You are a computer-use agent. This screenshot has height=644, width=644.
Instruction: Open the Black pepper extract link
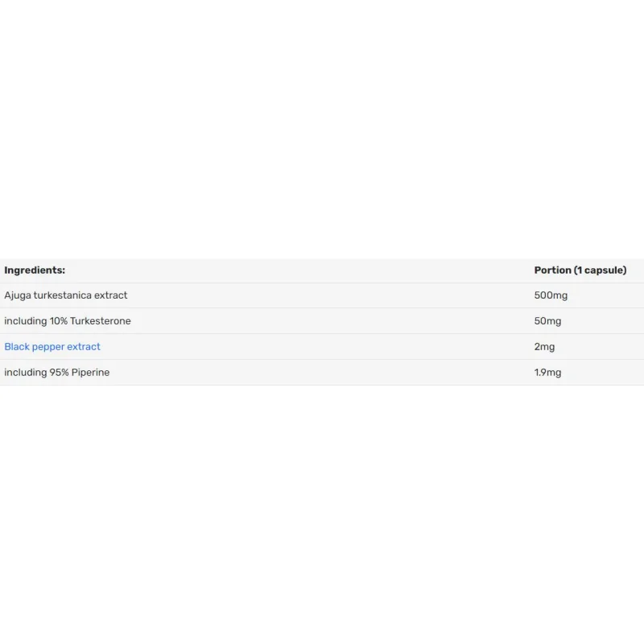(52, 347)
